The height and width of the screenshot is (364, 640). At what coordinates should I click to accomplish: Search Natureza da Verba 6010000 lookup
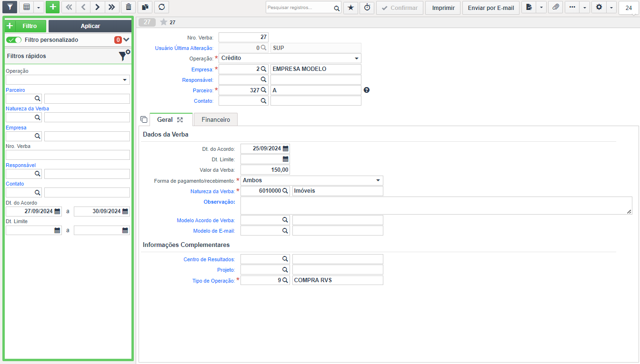tap(285, 191)
